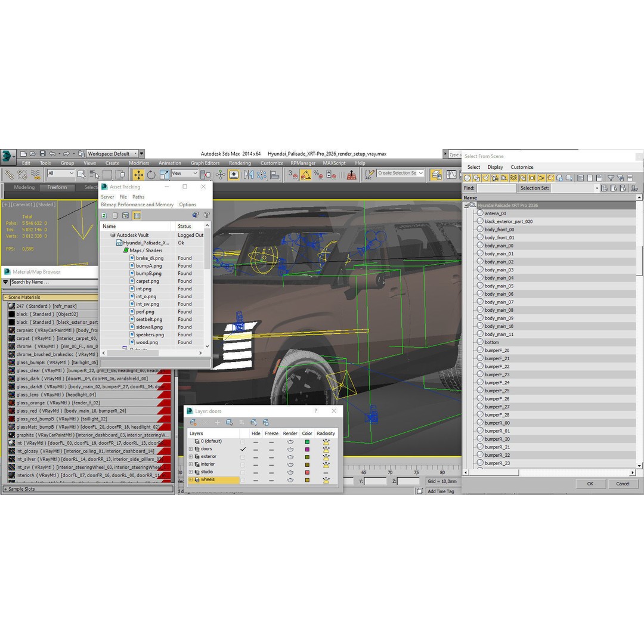Expand the doors layer tree node
The height and width of the screenshot is (644, 644).
191,449
